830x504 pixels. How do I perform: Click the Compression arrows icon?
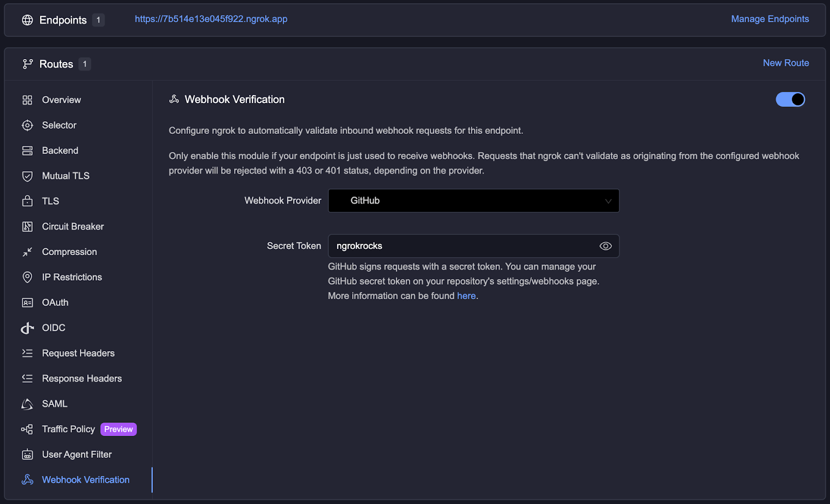(27, 252)
